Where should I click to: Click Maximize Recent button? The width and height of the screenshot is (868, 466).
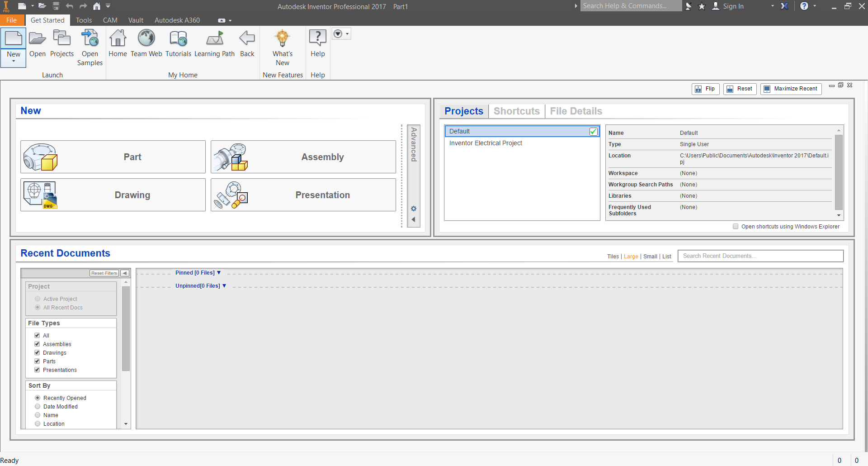(x=791, y=89)
